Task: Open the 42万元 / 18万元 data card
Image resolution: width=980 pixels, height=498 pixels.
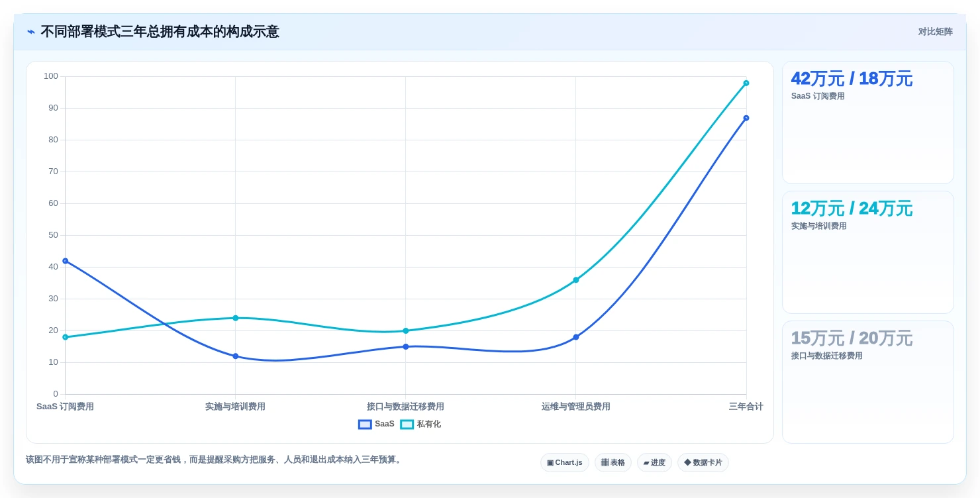Action: pos(868,123)
